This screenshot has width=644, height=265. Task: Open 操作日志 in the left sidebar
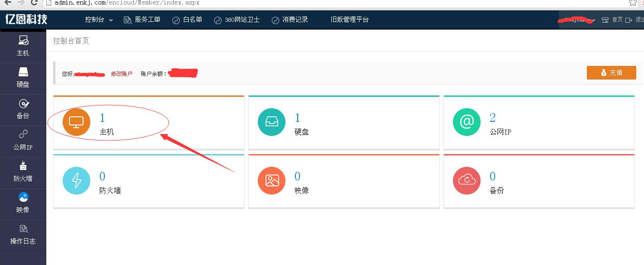(x=23, y=235)
